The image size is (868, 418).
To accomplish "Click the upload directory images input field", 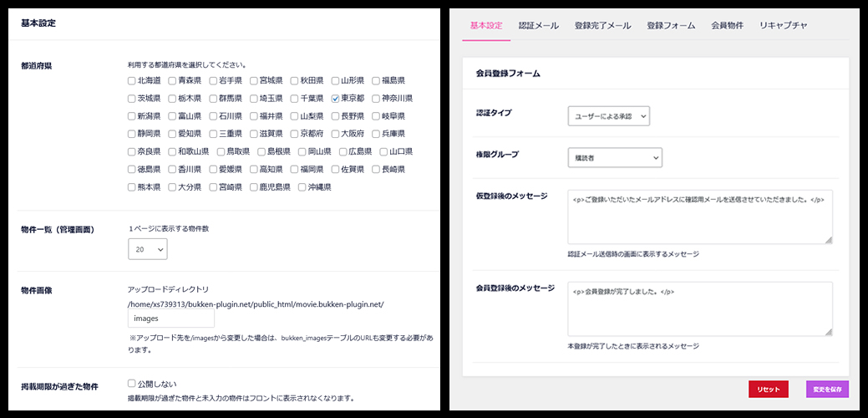I will pyautogui.click(x=171, y=319).
